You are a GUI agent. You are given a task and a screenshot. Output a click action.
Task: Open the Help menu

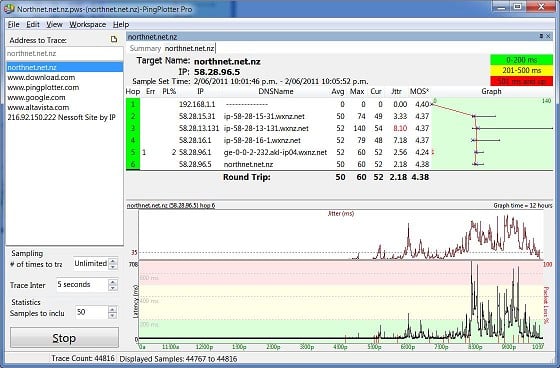(x=121, y=24)
